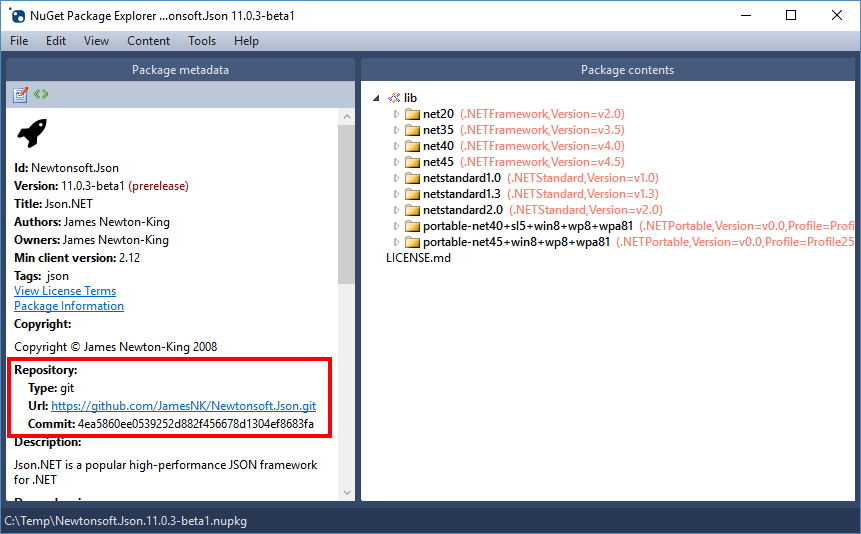The width and height of the screenshot is (861, 534).
Task: Click the portable-net40+sl5 folder icon
Action: click(412, 226)
